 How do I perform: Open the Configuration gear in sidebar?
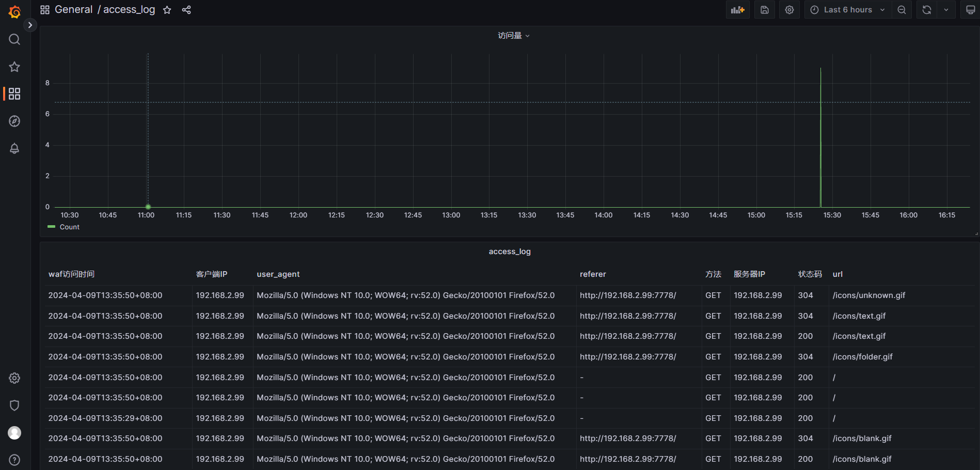pyautogui.click(x=14, y=378)
